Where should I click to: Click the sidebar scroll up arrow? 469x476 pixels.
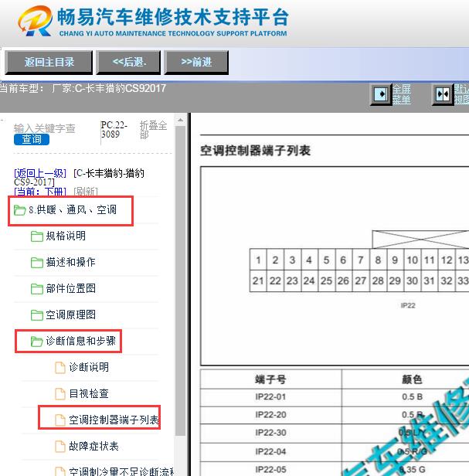point(180,120)
